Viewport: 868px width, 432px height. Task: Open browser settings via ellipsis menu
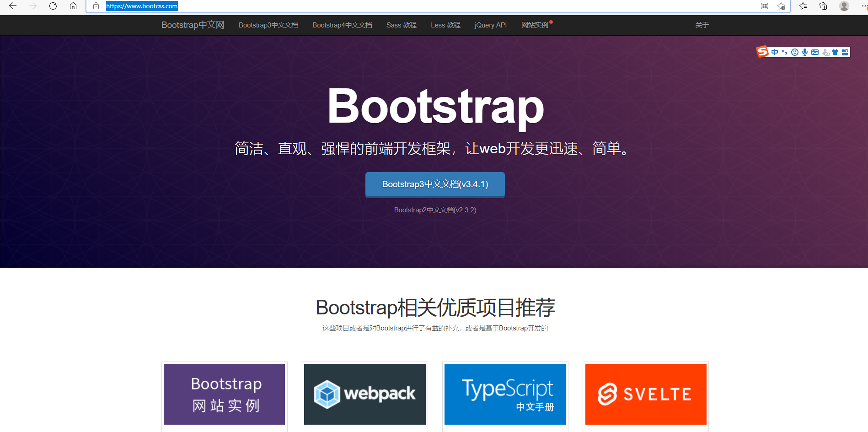pyautogui.click(x=863, y=6)
